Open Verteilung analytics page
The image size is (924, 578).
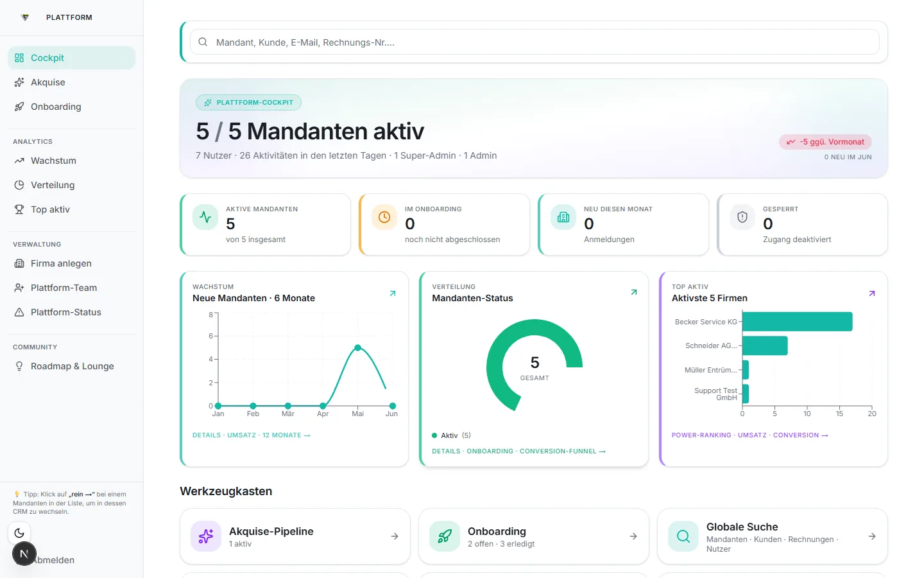[x=71, y=185]
